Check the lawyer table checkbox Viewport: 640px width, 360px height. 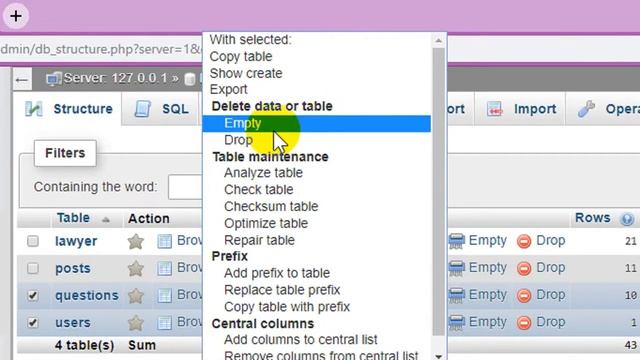pos(33,241)
